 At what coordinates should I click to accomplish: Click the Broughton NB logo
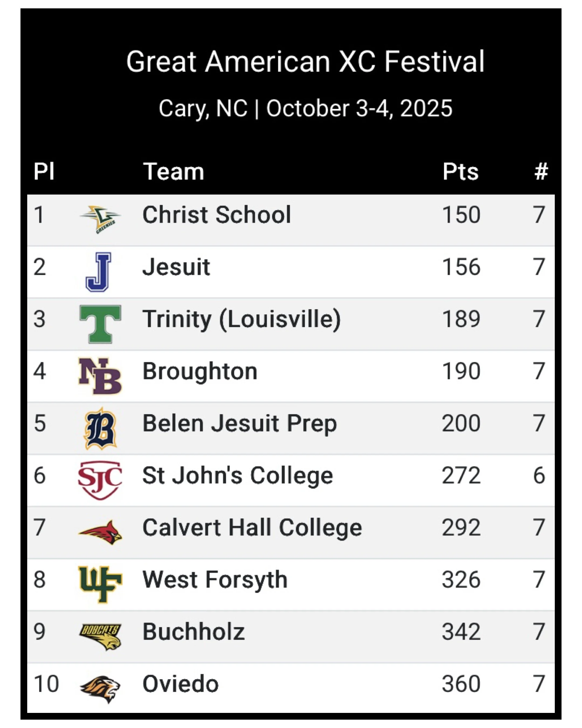point(100,376)
